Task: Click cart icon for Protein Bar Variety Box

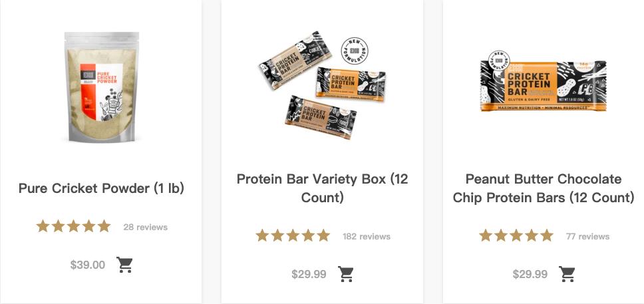Action: tap(346, 274)
